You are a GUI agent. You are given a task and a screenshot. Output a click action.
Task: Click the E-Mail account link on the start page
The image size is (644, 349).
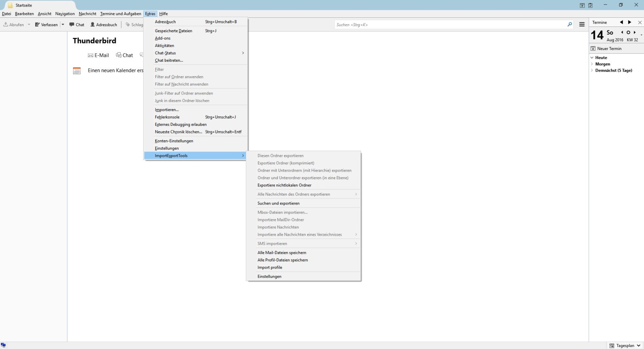tap(98, 55)
